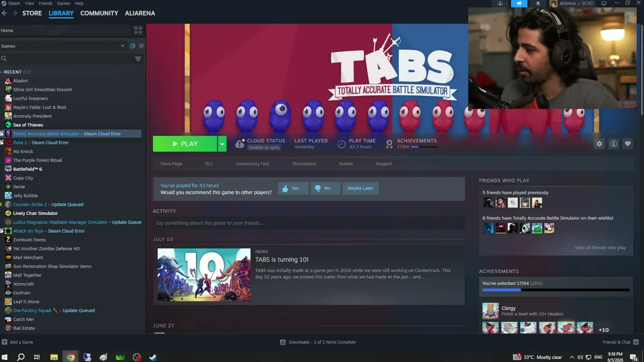Collapse the RECENT games section
This screenshot has width=644, height=362.
[2, 72]
